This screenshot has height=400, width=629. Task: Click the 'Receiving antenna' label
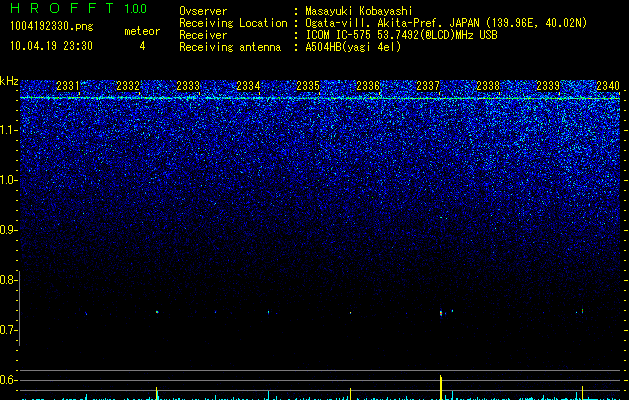pos(230,47)
